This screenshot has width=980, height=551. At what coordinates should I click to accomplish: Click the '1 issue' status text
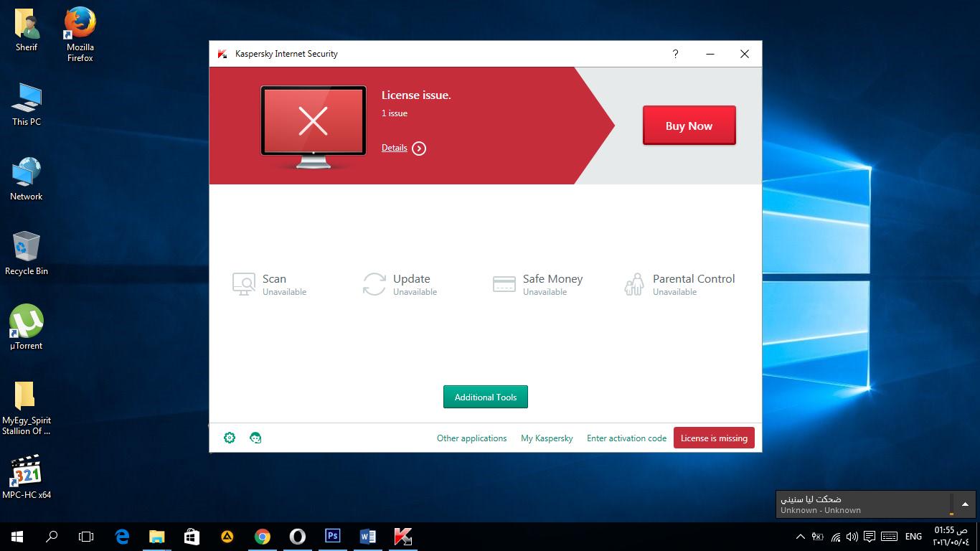pyautogui.click(x=395, y=113)
